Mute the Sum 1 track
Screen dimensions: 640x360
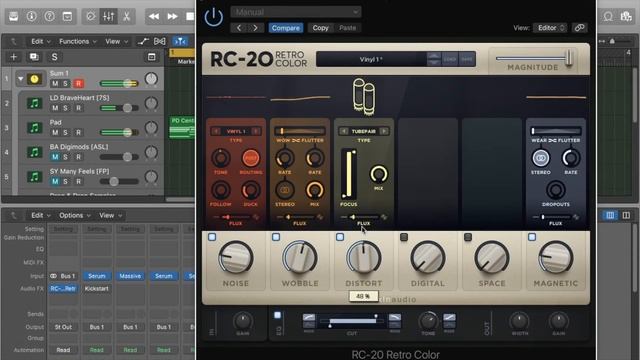coord(55,84)
